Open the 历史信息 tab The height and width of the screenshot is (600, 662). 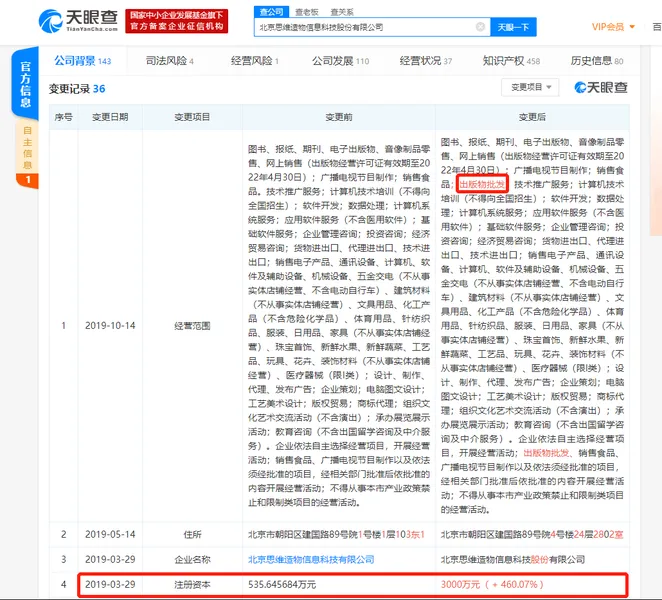pos(597,61)
